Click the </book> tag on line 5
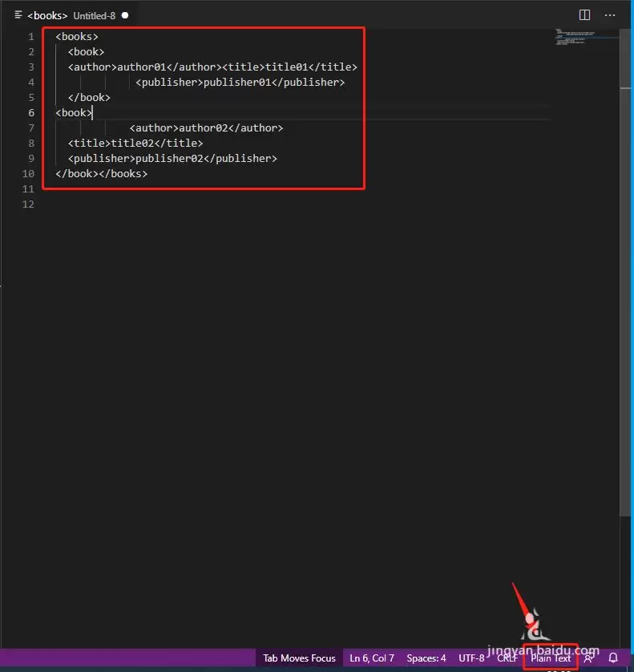 click(89, 98)
